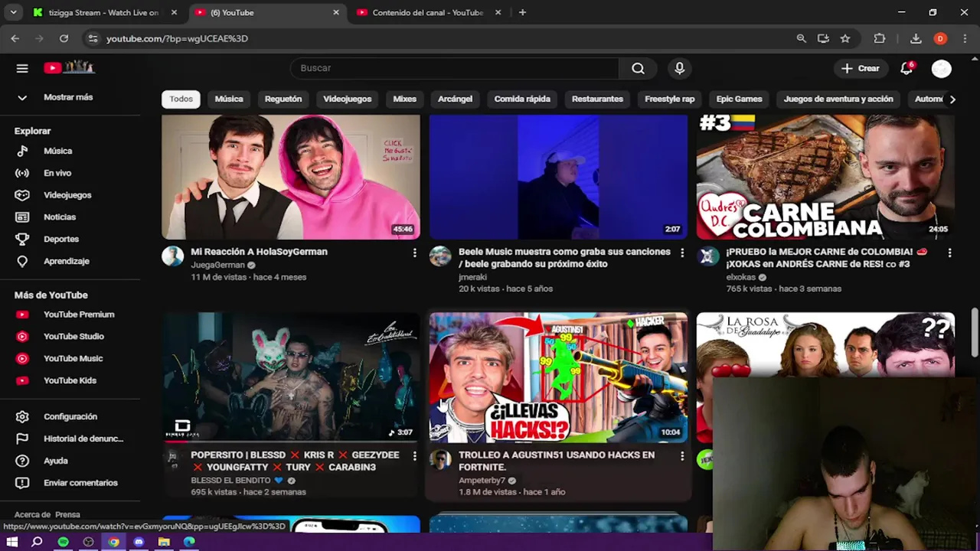This screenshot has width=980, height=551.
Task: Switch to Contenido del canal tab
Action: pyautogui.click(x=427, y=12)
